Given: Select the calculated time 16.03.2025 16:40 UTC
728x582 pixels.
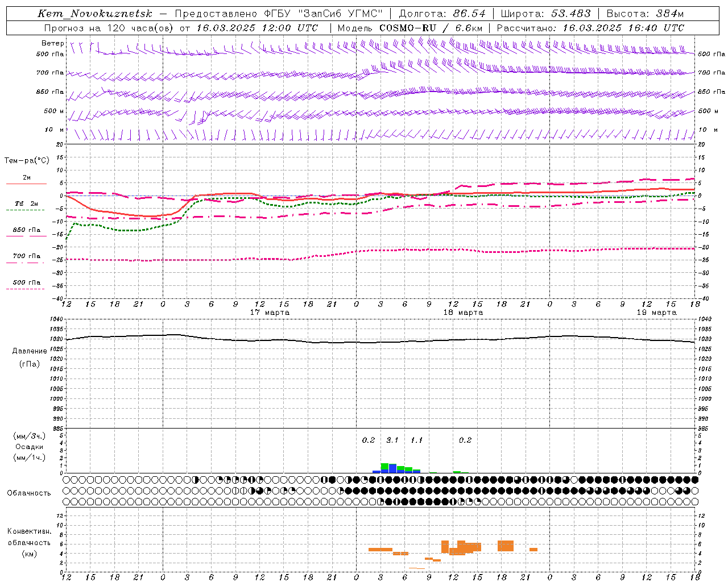Looking at the screenshot, I should coord(623,28).
